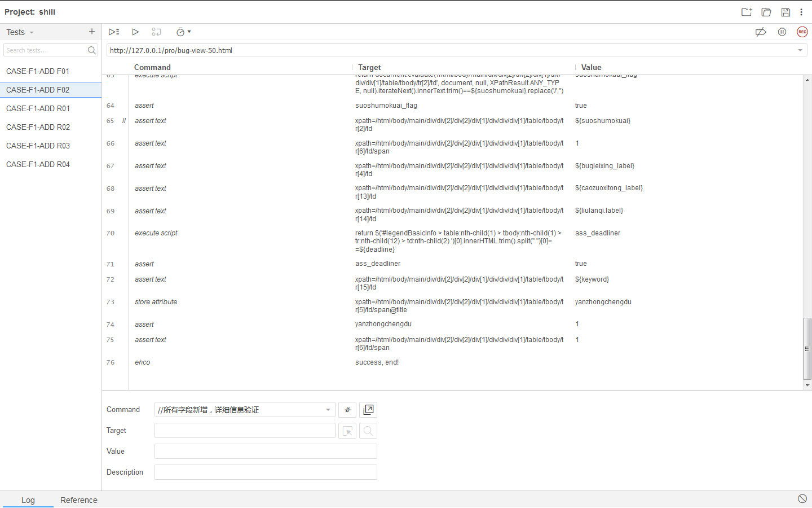Image resolution: width=812 pixels, height=508 pixels.
Task: Find the target element with the magnifier
Action: [368, 431]
